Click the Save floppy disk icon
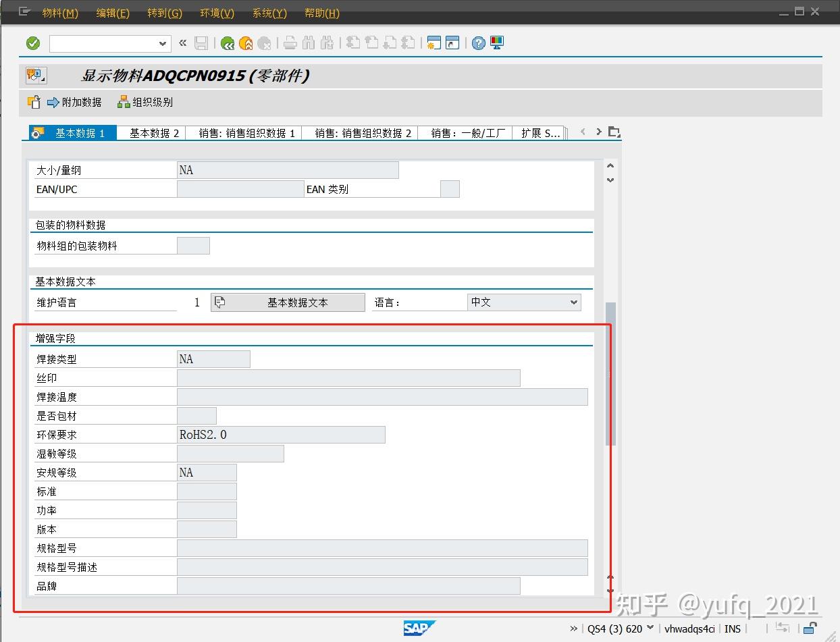The image size is (840, 642). 201,43
